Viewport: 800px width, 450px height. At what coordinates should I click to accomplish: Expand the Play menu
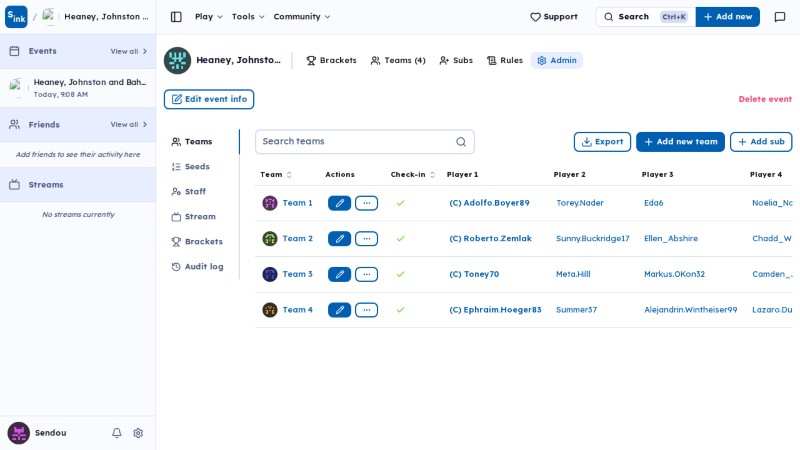tap(209, 17)
